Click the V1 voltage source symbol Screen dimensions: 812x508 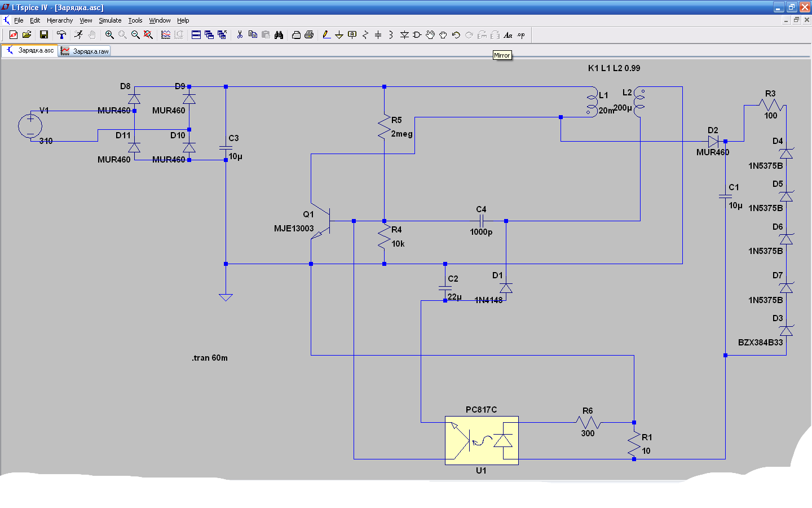click(x=30, y=126)
